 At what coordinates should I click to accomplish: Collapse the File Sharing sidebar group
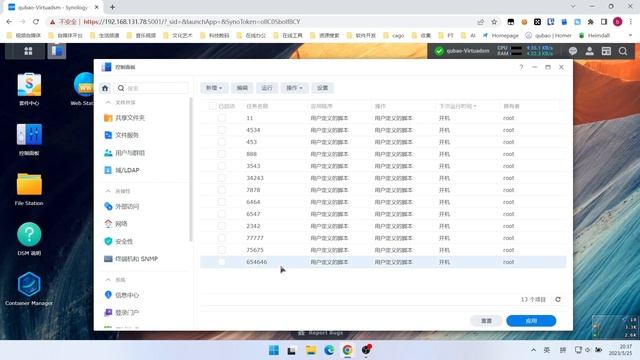tap(108, 102)
